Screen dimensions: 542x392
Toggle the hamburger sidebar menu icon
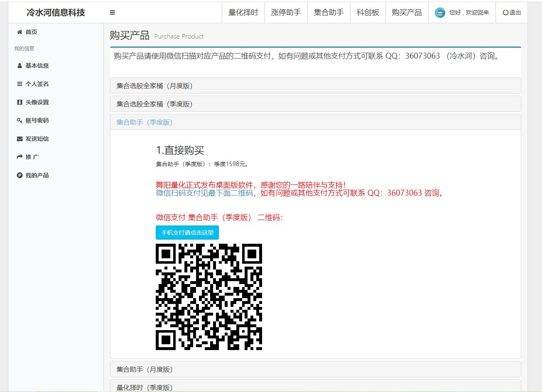click(x=112, y=12)
